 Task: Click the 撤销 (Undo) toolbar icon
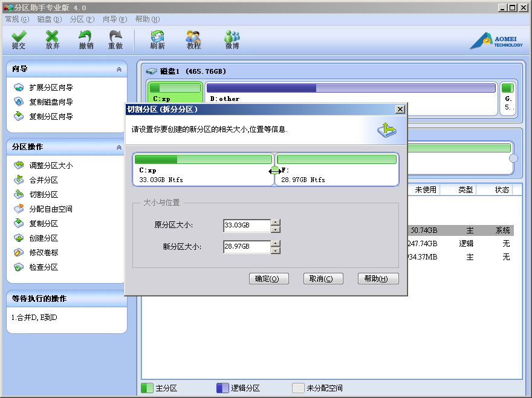(x=86, y=40)
